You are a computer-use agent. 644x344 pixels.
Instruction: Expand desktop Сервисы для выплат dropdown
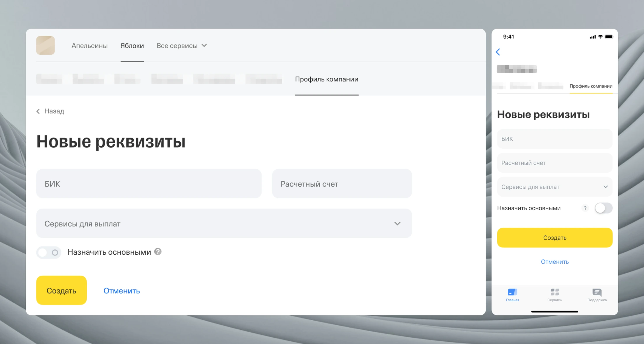click(x=224, y=223)
